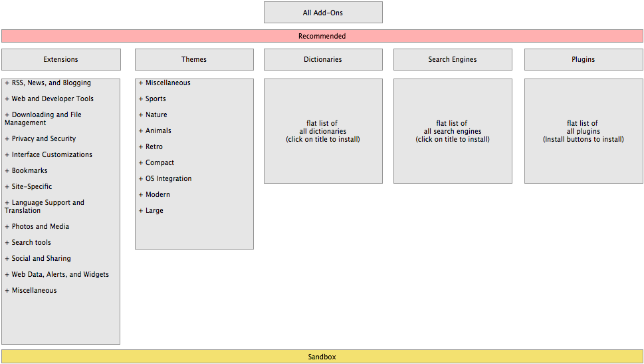Viewport: 644px width, 364px height.
Task: Select the Interface Customizations category
Action: (x=52, y=155)
